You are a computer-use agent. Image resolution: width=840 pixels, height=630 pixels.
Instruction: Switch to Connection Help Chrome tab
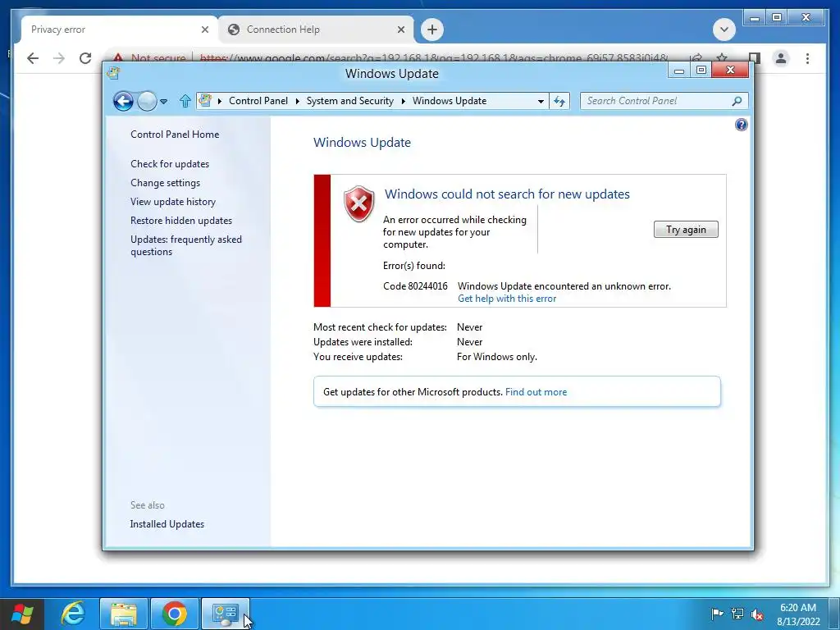point(316,30)
